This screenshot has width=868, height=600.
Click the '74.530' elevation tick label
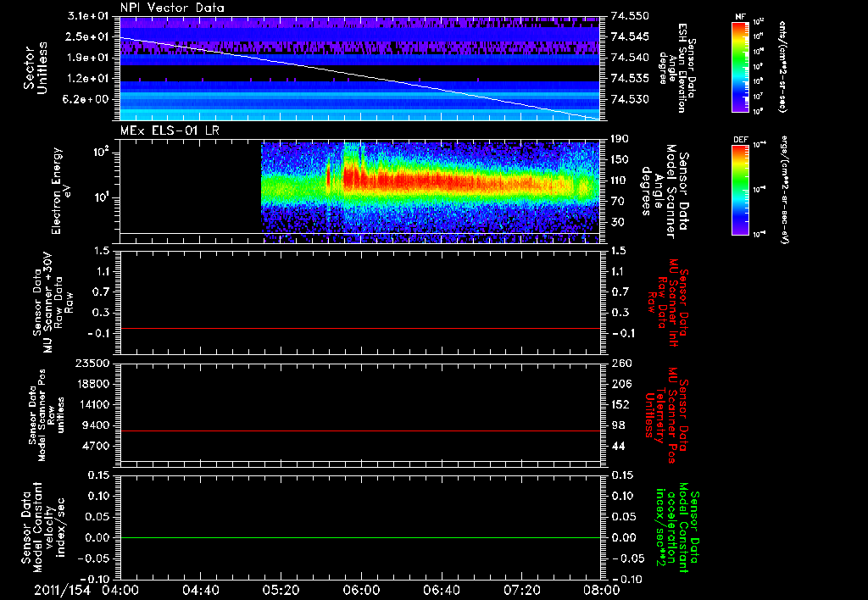(630, 99)
